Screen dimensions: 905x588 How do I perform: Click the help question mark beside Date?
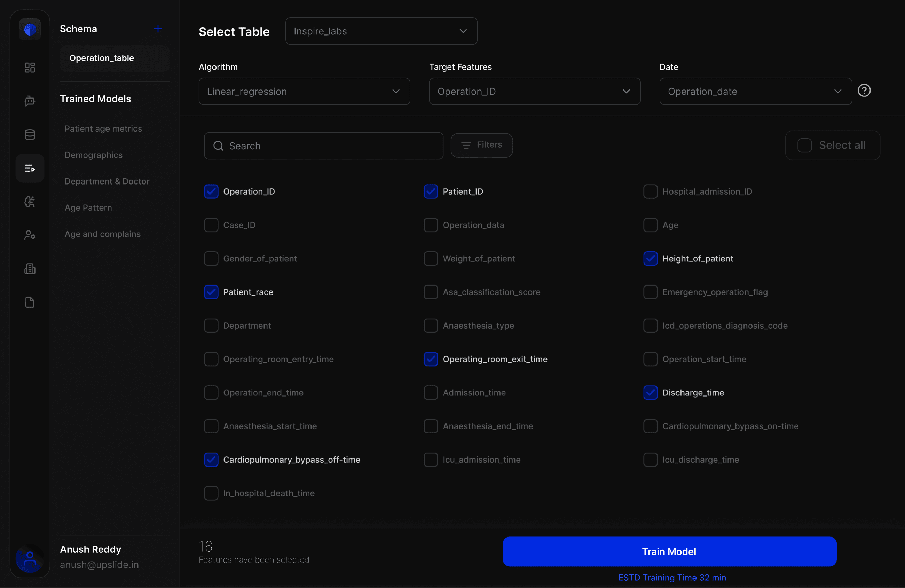point(864,91)
